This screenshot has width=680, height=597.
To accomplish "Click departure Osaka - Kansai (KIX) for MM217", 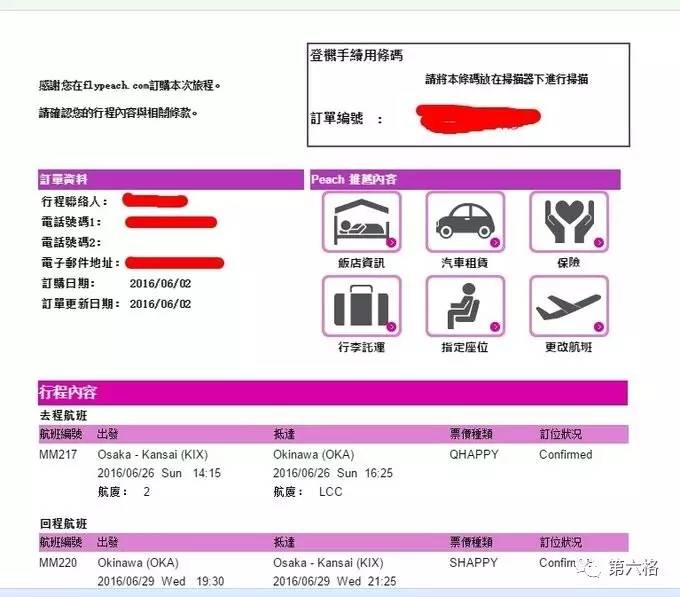I will click(153, 454).
